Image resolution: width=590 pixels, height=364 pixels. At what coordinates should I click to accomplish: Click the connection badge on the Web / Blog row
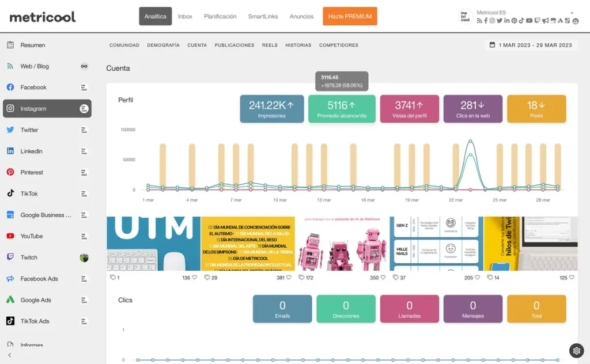tap(84, 66)
